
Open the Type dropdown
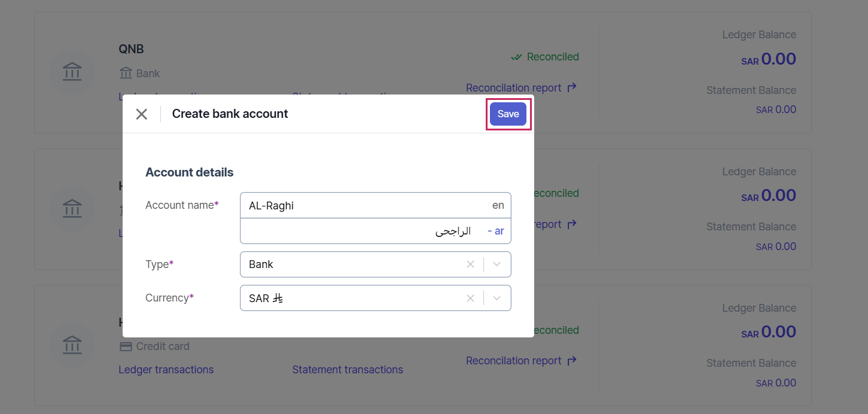pos(497,264)
